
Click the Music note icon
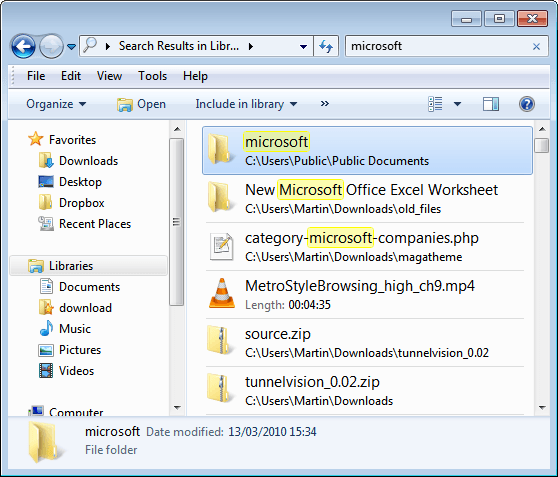(46, 328)
